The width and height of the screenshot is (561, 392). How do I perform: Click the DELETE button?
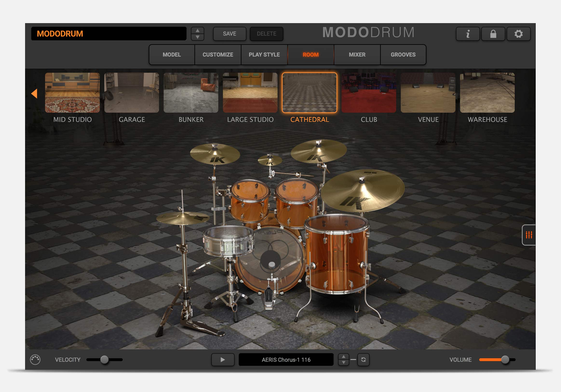[x=266, y=34]
